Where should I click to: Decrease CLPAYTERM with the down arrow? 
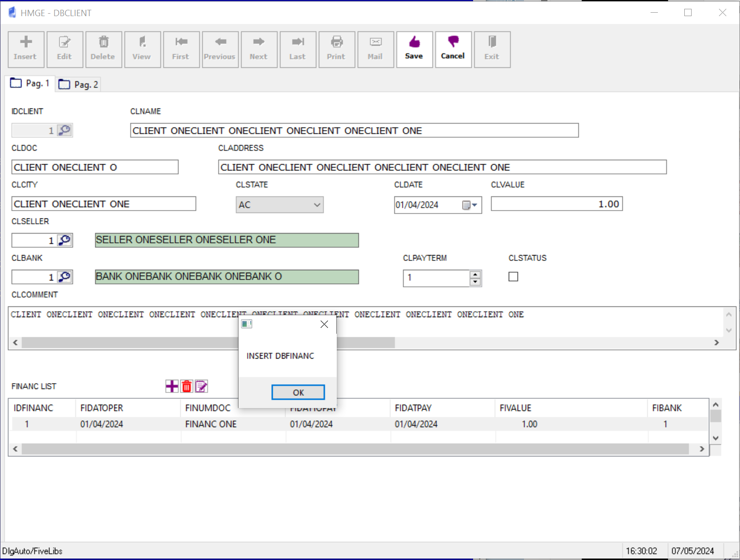point(475,282)
